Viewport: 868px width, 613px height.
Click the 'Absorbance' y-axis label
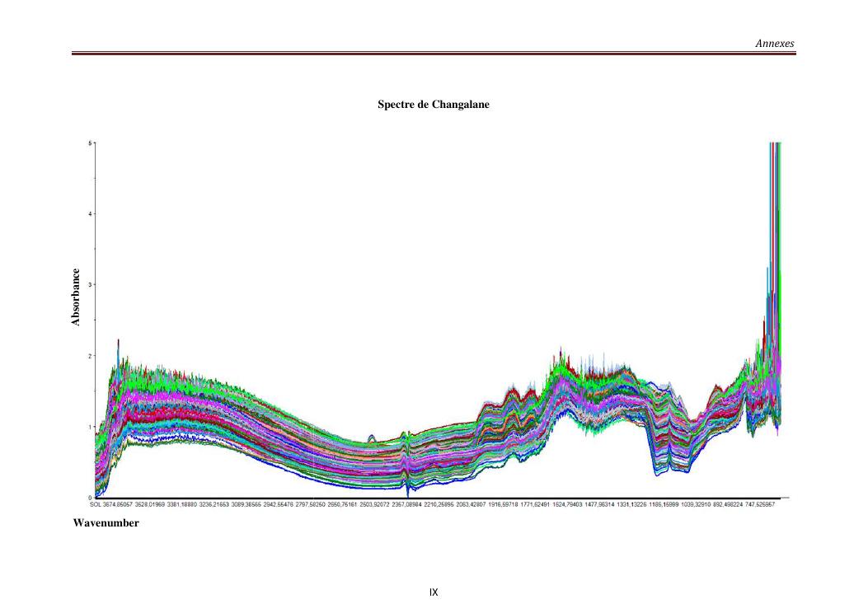point(77,298)
